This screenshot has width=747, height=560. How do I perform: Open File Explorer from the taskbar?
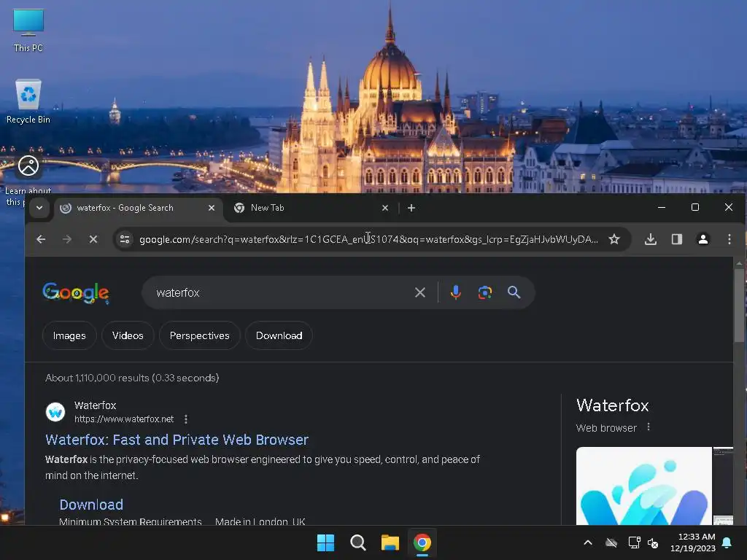click(x=390, y=542)
